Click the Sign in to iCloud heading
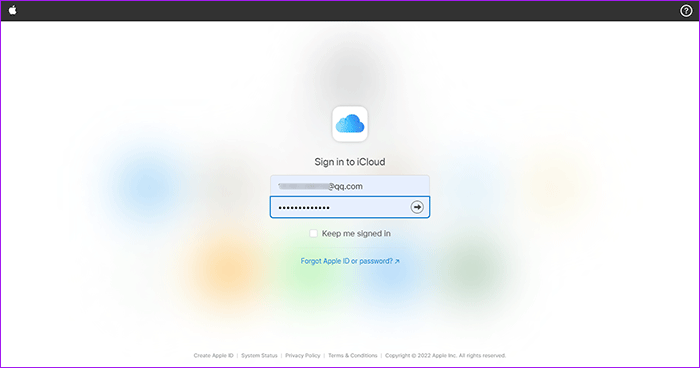Viewport: 700px width, 368px height. coord(350,162)
